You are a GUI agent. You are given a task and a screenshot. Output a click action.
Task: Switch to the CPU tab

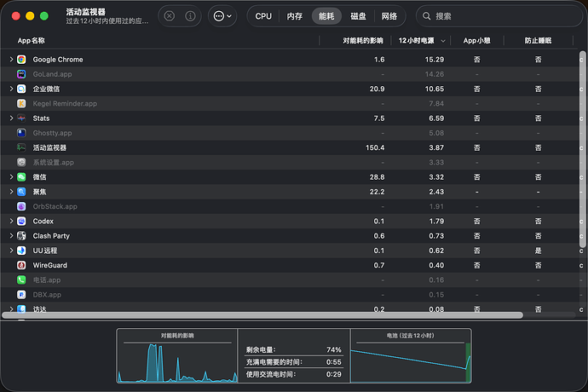click(x=263, y=16)
